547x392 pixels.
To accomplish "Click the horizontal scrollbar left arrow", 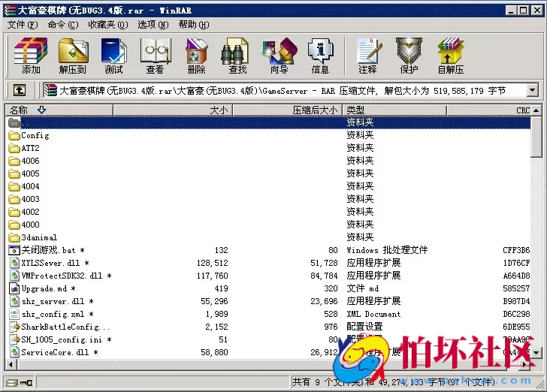I will coord(11,365).
